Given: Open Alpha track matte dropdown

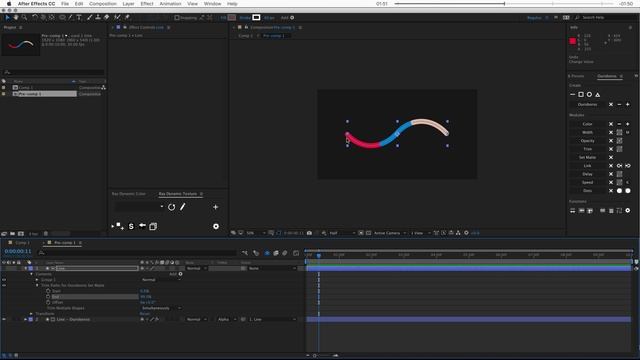Looking at the screenshot, I should point(227,319).
